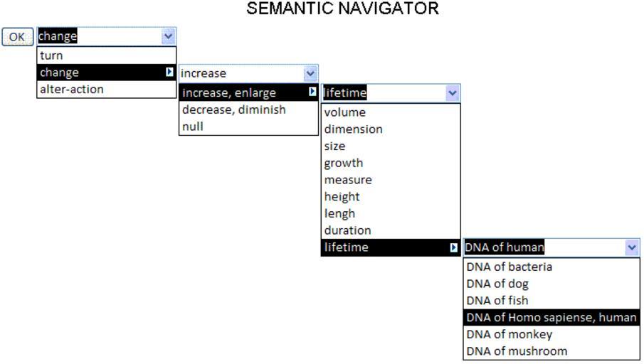Select 'alter-action' list entry
The image size is (644, 364).
coord(106,89)
